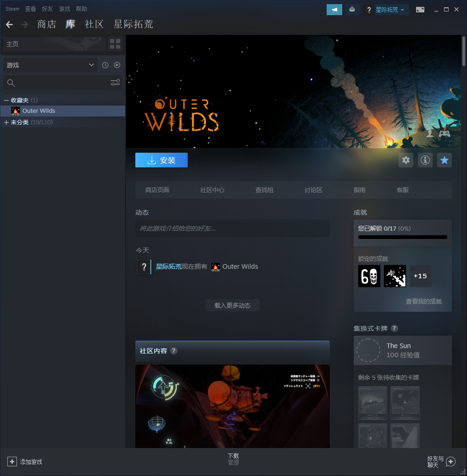467x476 pixels.
Task: Click the question mark profile avatar
Action: point(369,10)
